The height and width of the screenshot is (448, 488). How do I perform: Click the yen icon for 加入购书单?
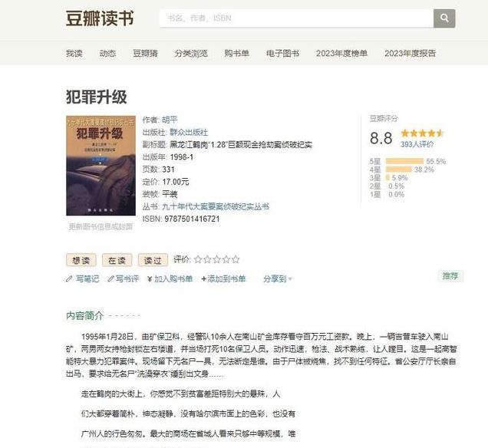click(x=150, y=279)
